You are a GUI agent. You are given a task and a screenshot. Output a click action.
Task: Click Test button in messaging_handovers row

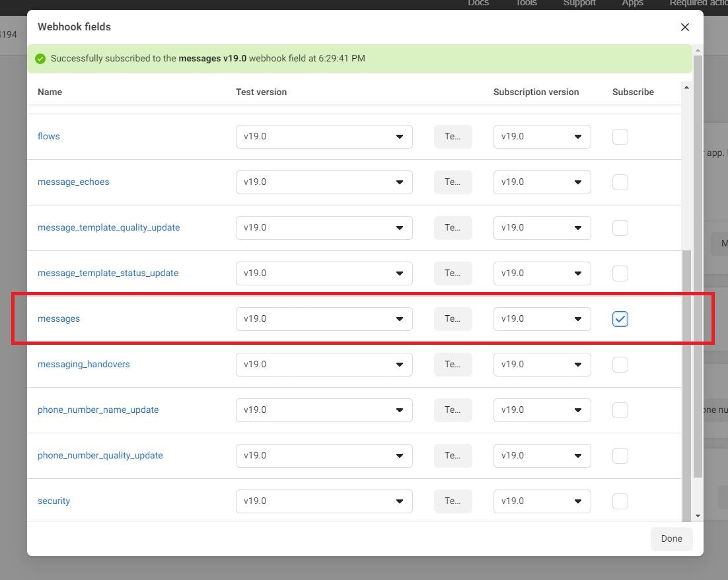[x=453, y=364]
